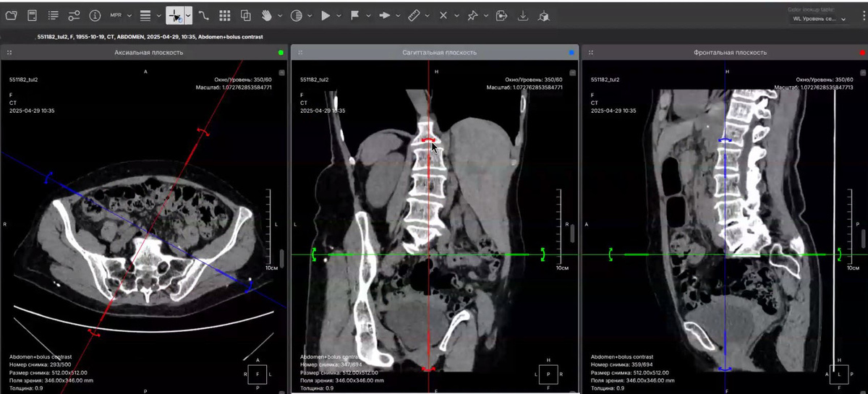Viewport: 868px width, 394px height.
Task: Expand the crosshair tool dropdown arrow
Action: point(188,15)
